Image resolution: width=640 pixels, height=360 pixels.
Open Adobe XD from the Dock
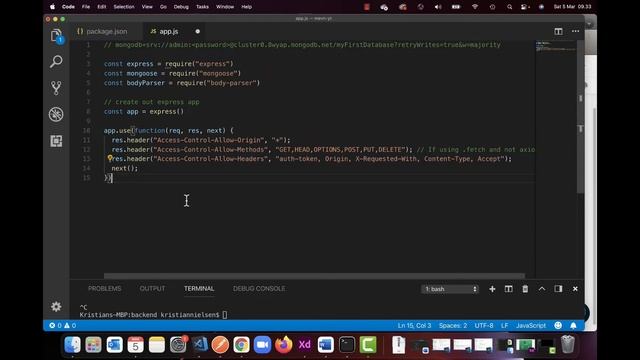tap(304, 345)
